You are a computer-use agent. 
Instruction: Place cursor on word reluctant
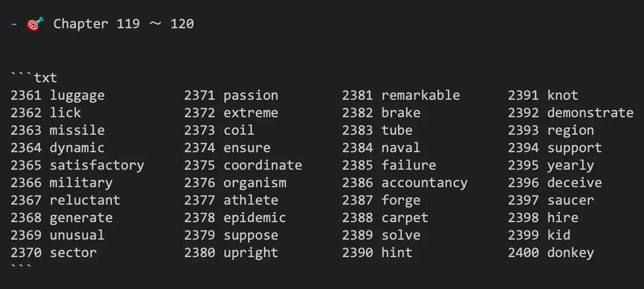point(85,200)
